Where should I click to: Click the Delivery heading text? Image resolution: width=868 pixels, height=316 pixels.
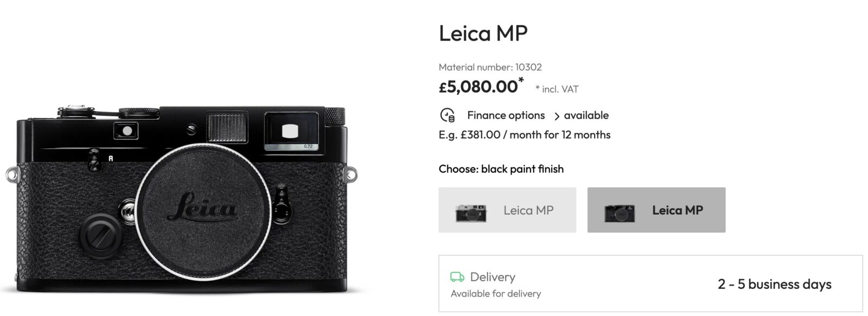click(492, 277)
